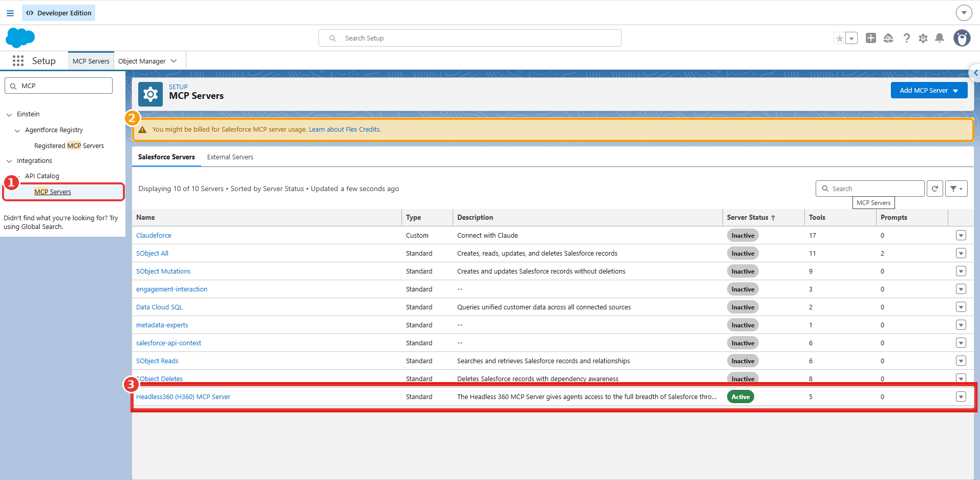Click the notifications bell icon
The width and height of the screenshot is (980, 480).
tap(940, 38)
